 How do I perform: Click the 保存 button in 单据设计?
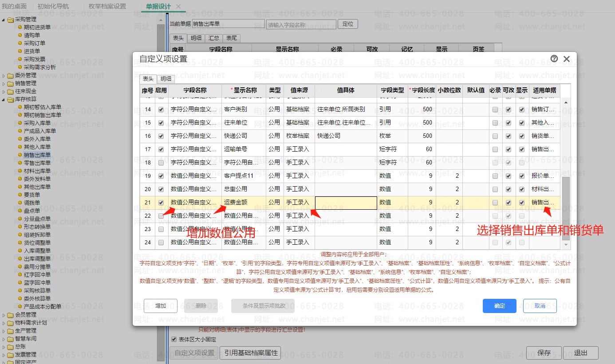544,353
